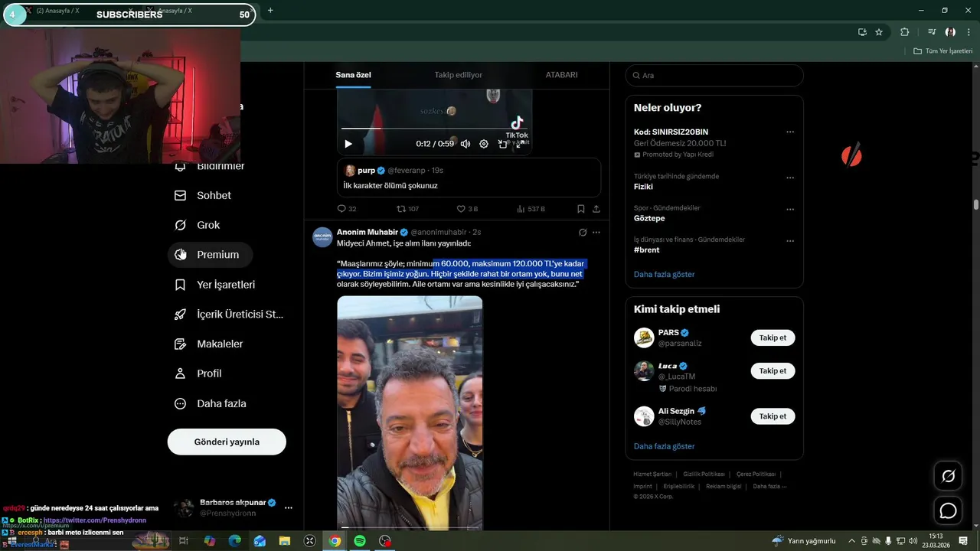Open options for Göztepe trend
The image size is (980, 551).
[x=790, y=209]
